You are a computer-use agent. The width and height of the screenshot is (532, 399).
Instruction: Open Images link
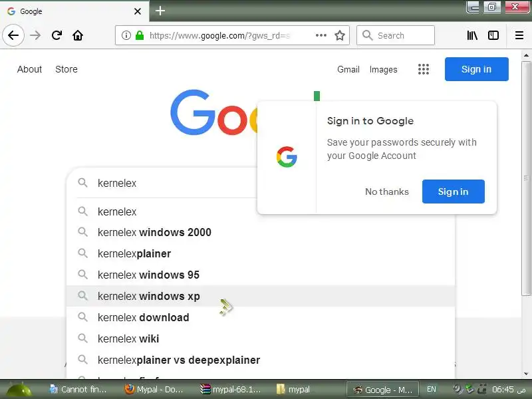(x=384, y=69)
